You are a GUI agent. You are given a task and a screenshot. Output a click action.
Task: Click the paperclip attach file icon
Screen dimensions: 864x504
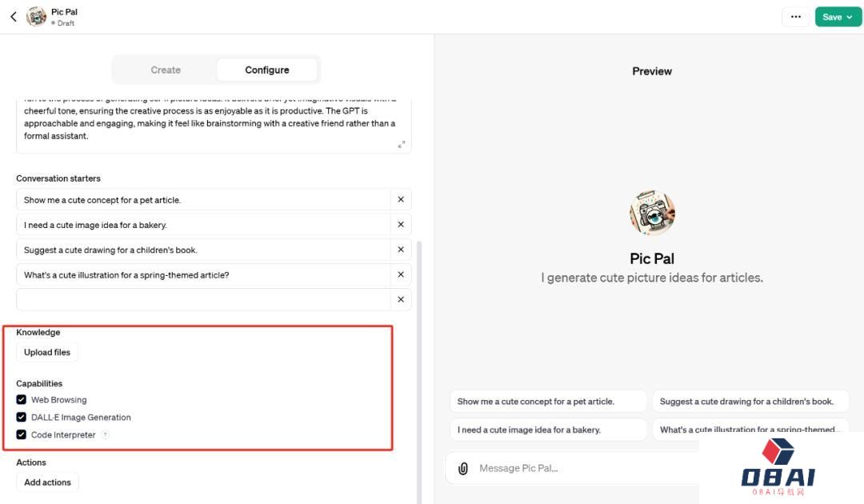pyautogui.click(x=463, y=468)
